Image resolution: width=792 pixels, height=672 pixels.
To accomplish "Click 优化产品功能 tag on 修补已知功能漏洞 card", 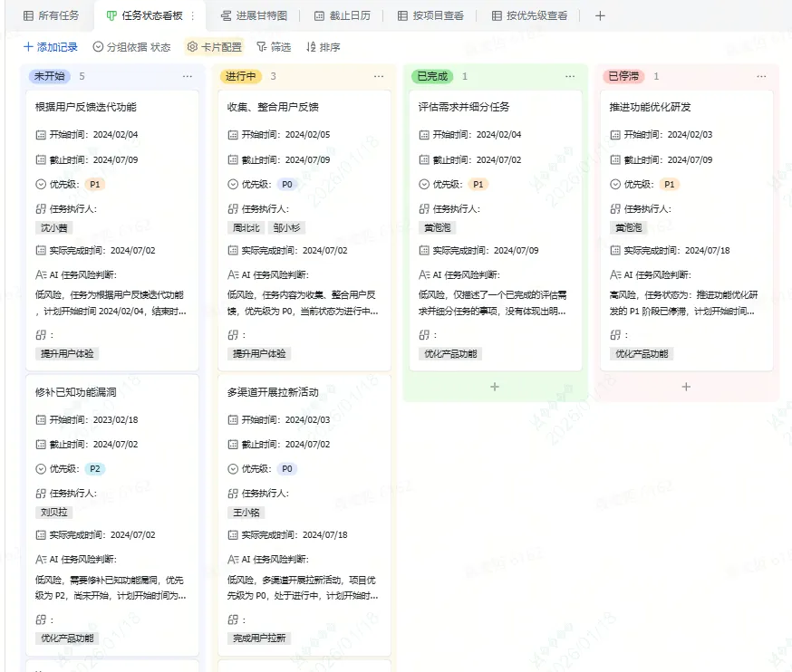I will click(67, 638).
